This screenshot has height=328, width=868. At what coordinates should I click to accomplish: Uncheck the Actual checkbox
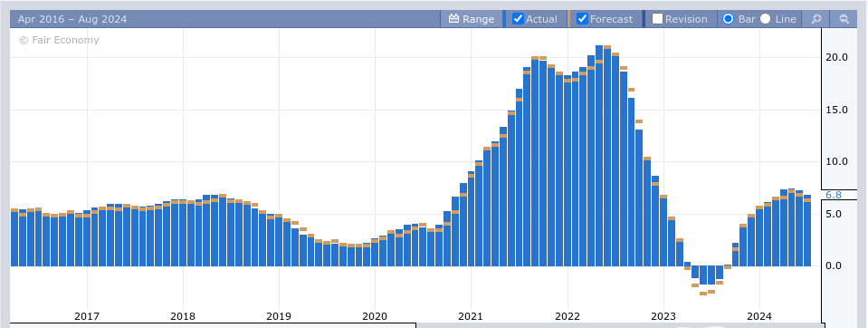click(518, 19)
